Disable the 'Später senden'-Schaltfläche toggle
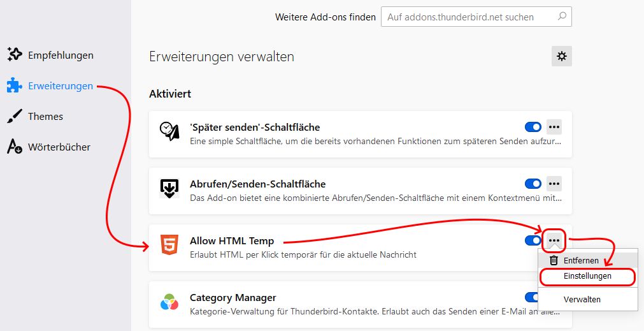This screenshot has width=644, height=331. [x=533, y=127]
